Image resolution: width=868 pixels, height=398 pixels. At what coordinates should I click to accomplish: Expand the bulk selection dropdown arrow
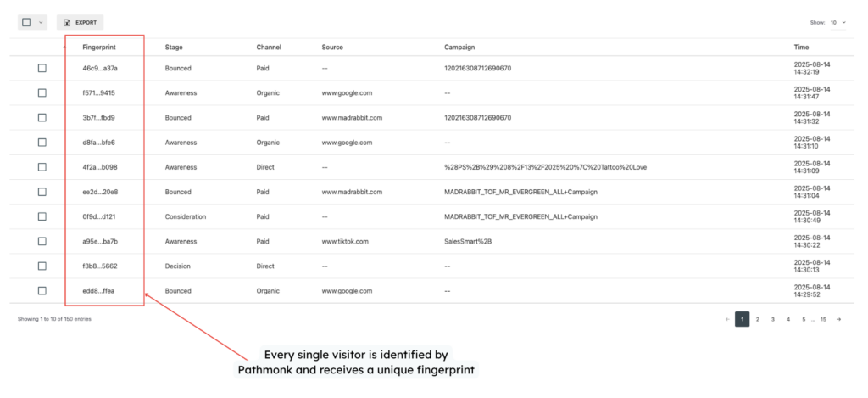click(x=41, y=22)
